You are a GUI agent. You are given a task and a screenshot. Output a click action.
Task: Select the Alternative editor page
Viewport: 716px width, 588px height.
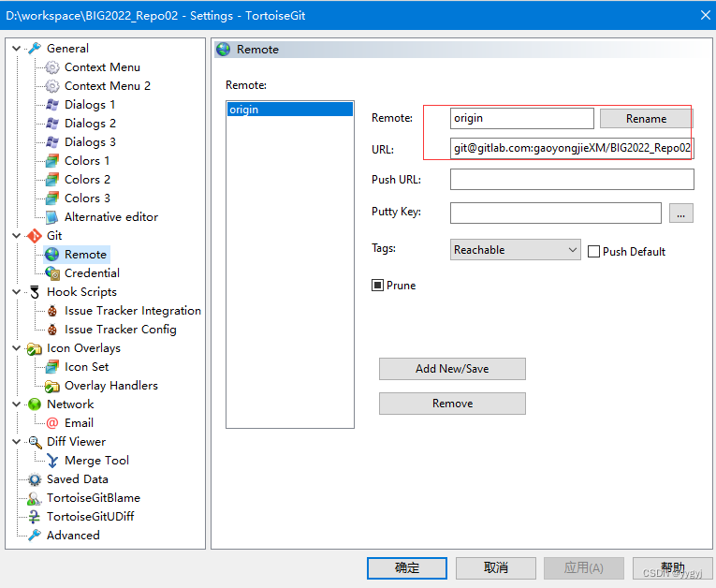[x=111, y=217]
